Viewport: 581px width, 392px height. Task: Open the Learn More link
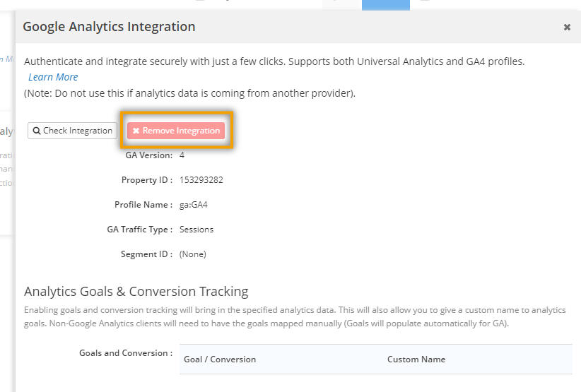(x=53, y=77)
